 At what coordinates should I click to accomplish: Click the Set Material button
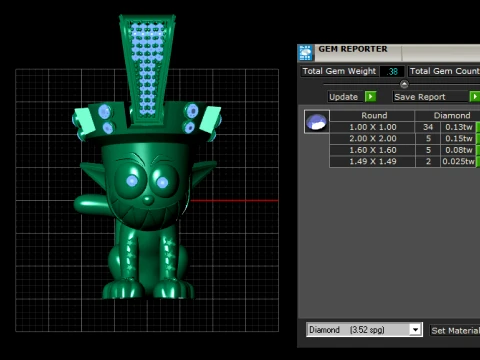(455, 330)
